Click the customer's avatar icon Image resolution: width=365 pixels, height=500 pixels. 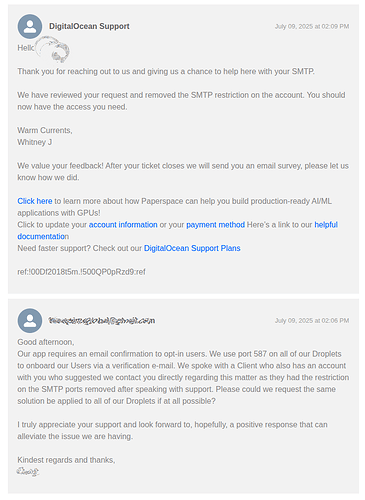coord(30,320)
